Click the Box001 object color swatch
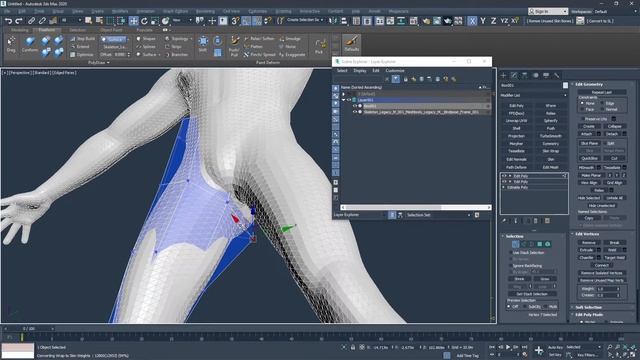The height and width of the screenshot is (360, 640). click(565, 85)
